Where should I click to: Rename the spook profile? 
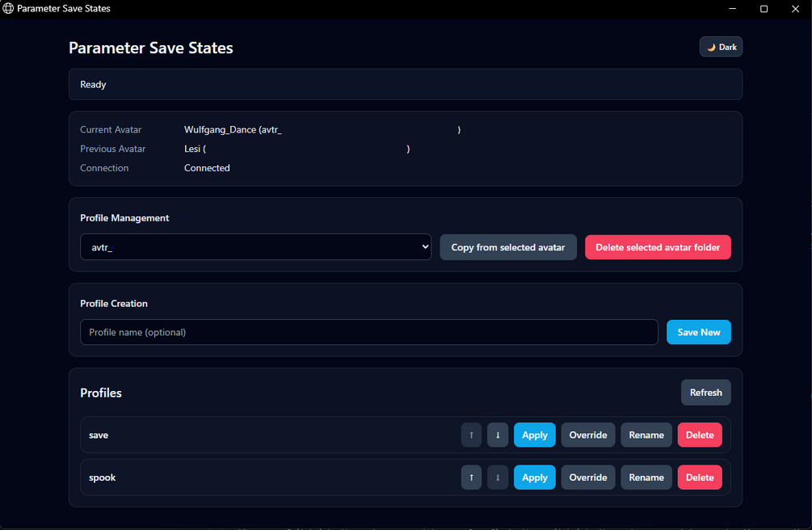[x=646, y=477]
